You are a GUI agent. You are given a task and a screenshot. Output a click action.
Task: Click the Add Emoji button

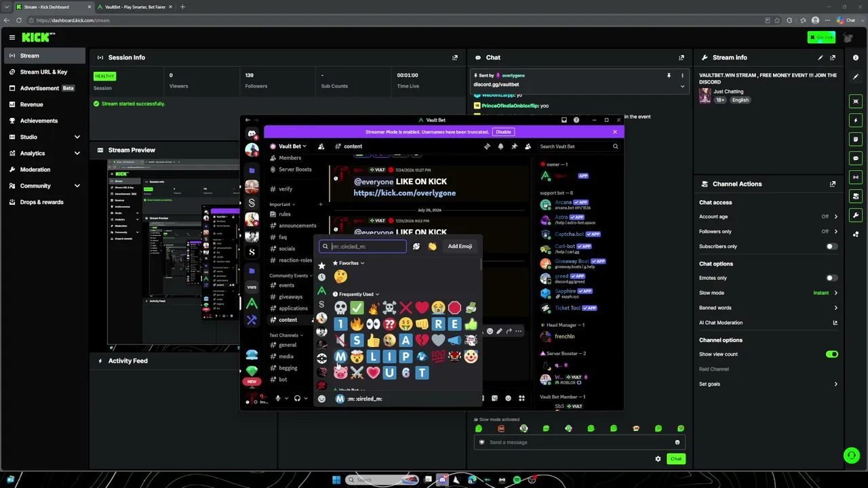(460, 247)
